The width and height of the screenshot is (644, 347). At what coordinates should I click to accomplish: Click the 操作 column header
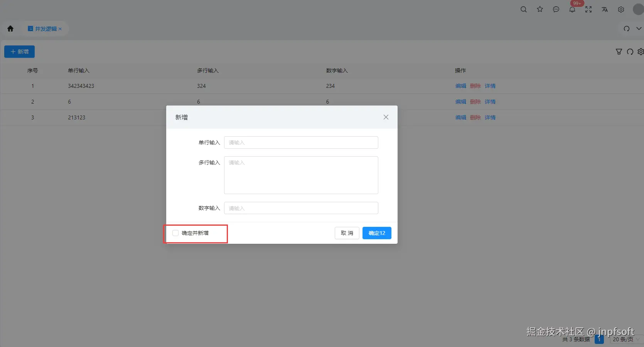coord(460,70)
